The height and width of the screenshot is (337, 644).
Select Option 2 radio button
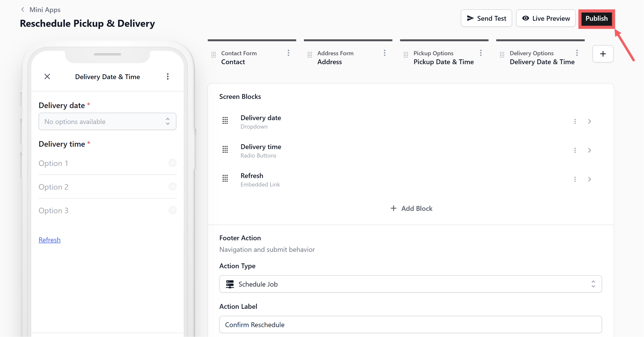pyautogui.click(x=173, y=186)
